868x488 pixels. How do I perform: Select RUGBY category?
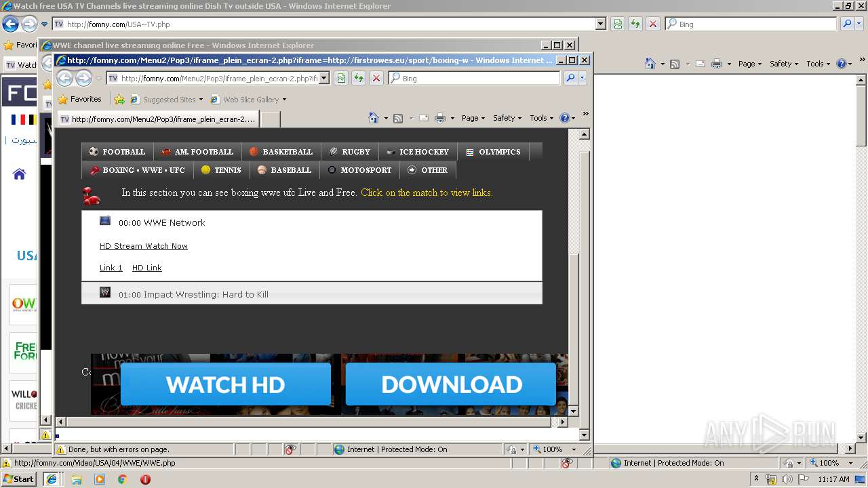tap(350, 152)
